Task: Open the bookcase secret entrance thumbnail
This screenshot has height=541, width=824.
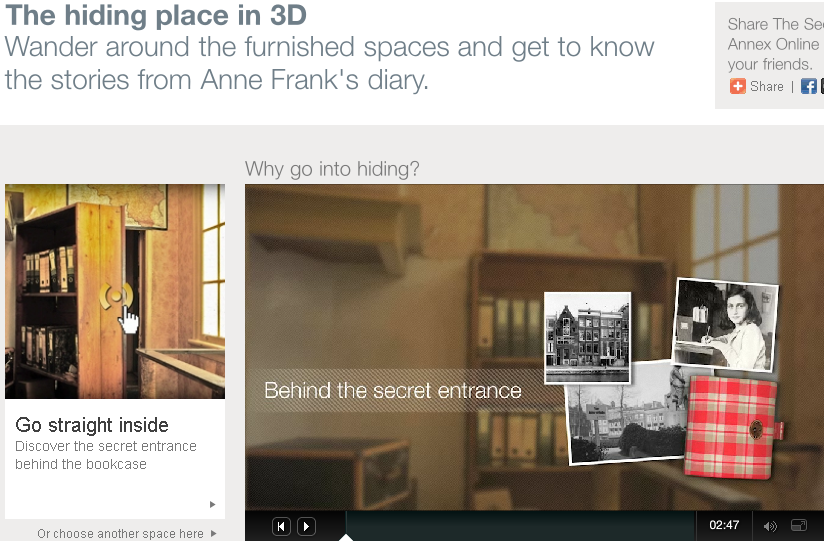Action: pos(115,291)
